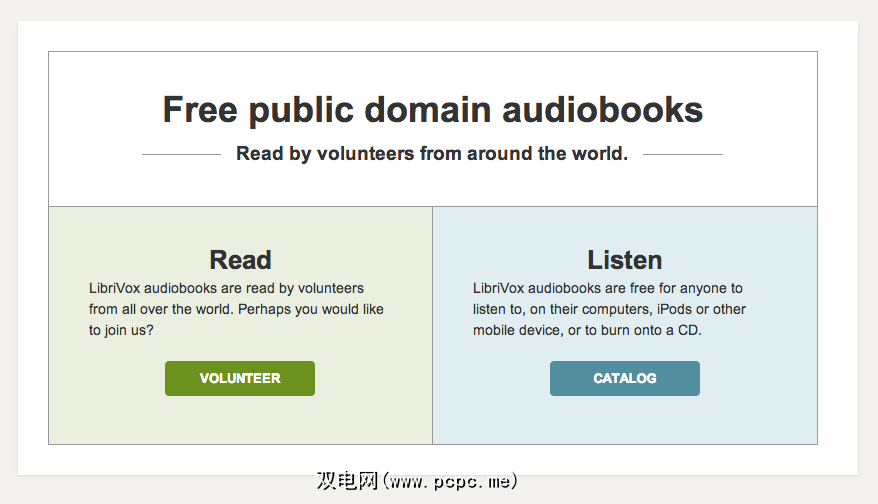Click the green VOLUNTEER button

pyautogui.click(x=240, y=379)
